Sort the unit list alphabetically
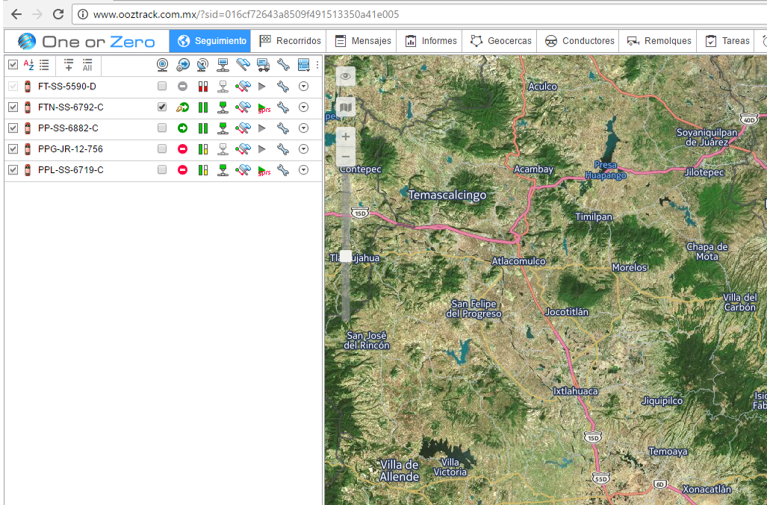The height and width of the screenshot is (505, 767). click(x=28, y=65)
